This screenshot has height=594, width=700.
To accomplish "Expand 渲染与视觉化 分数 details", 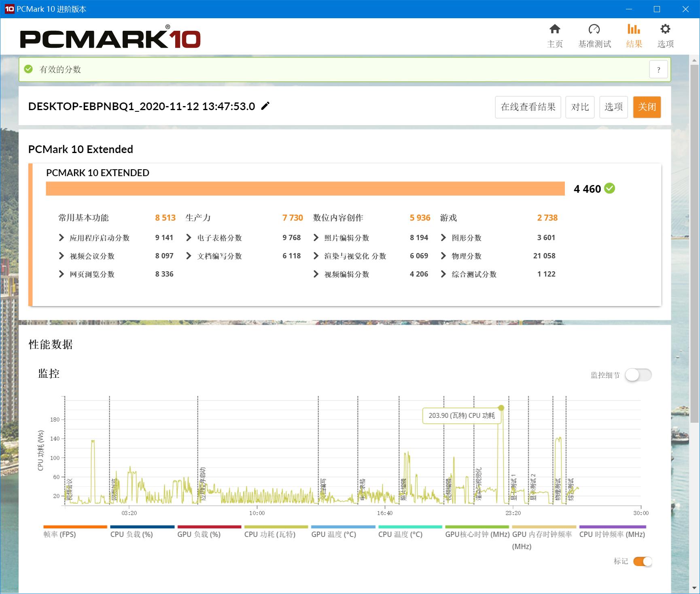I will pyautogui.click(x=316, y=256).
